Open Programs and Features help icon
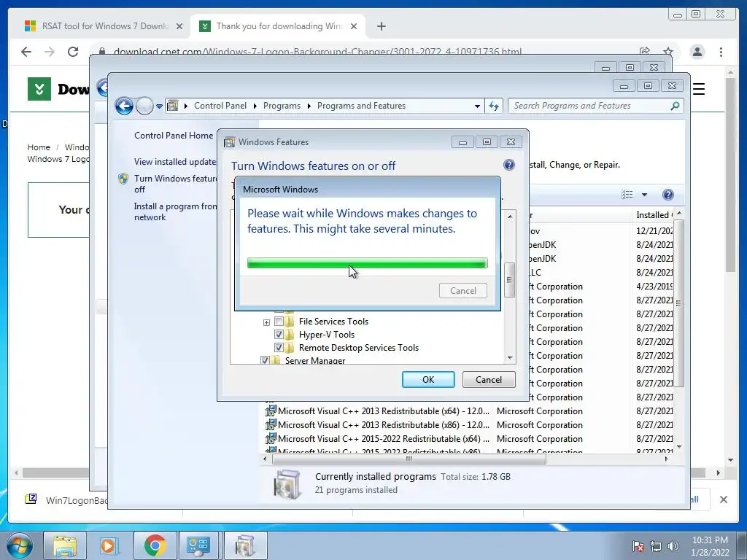This screenshot has height=560, width=747. tap(668, 194)
